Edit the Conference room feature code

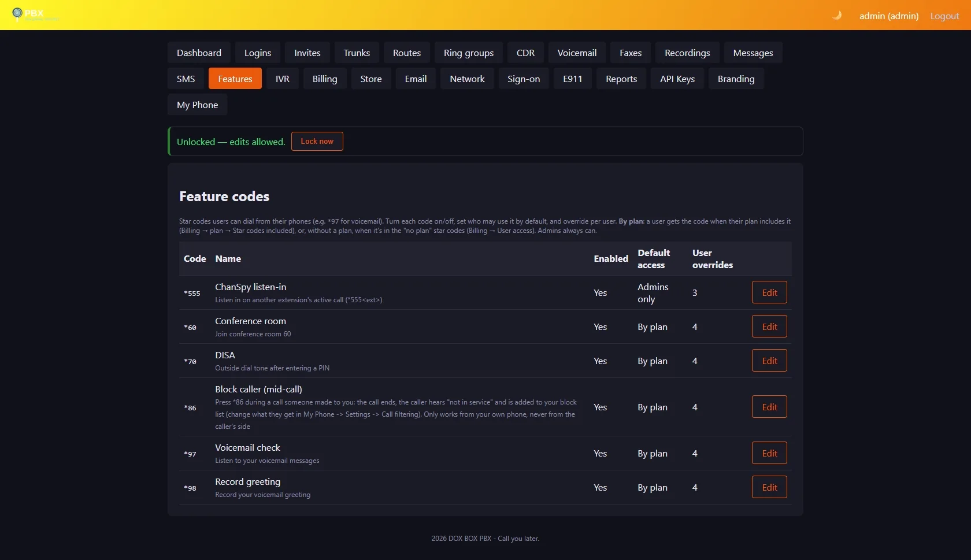coord(769,327)
